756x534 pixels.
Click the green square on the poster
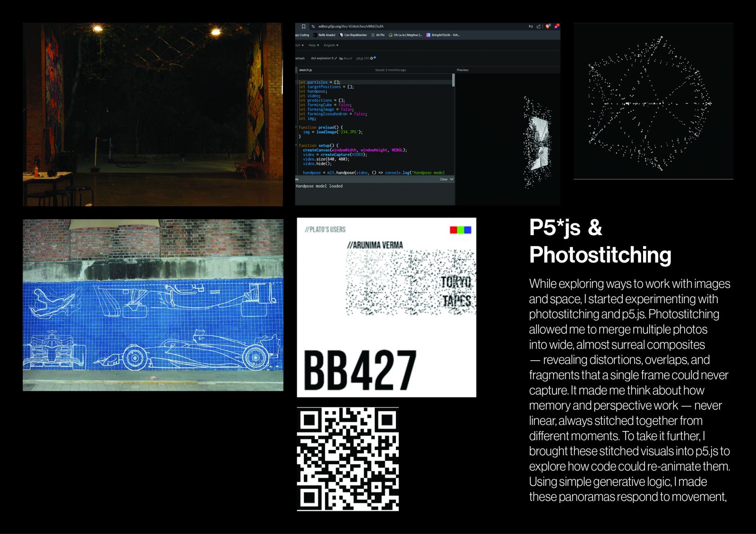tap(460, 230)
